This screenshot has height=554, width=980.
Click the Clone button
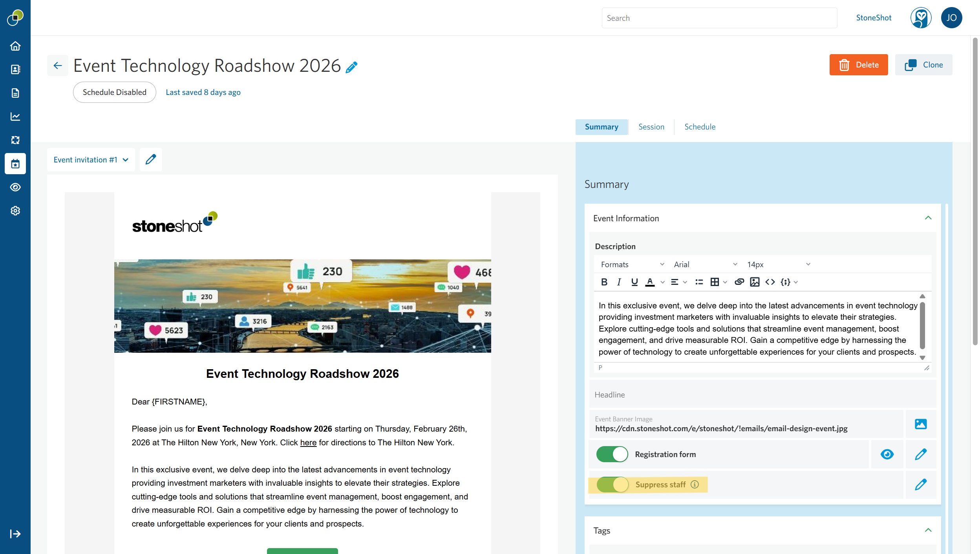(x=923, y=65)
